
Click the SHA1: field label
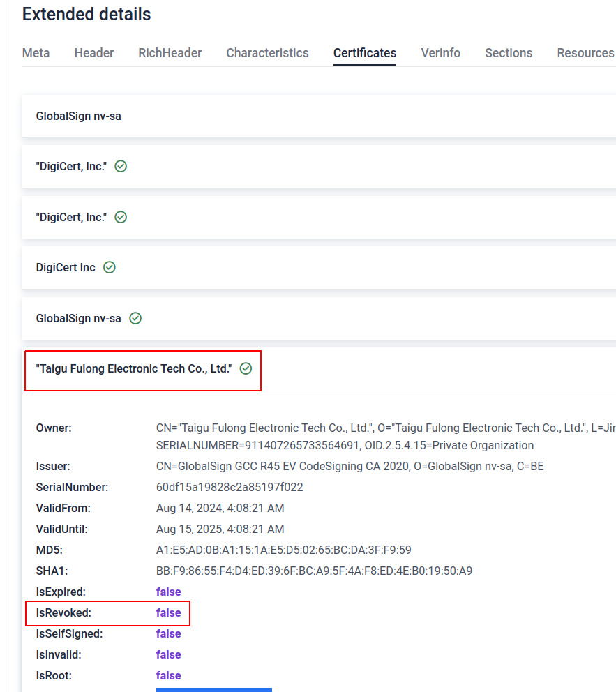(52, 571)
